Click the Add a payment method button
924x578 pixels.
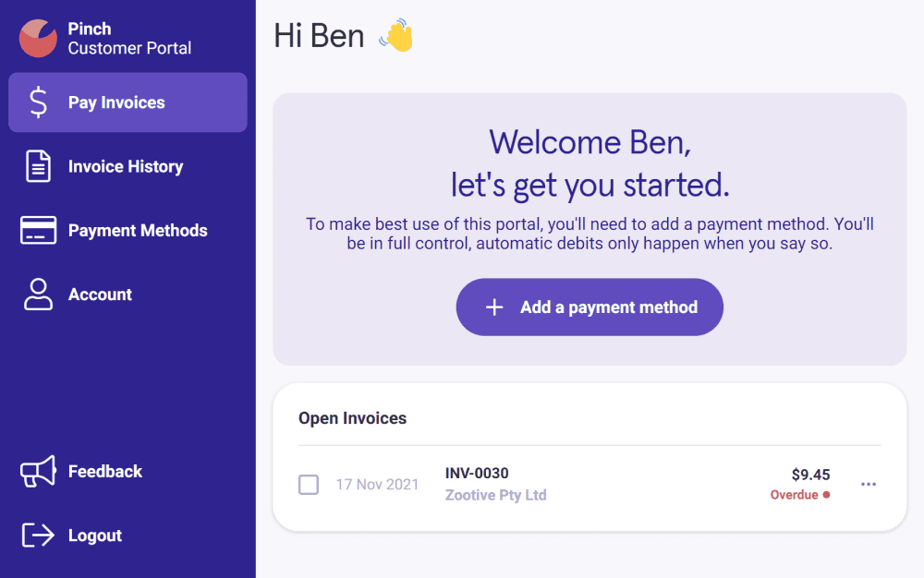pos(590,307)
